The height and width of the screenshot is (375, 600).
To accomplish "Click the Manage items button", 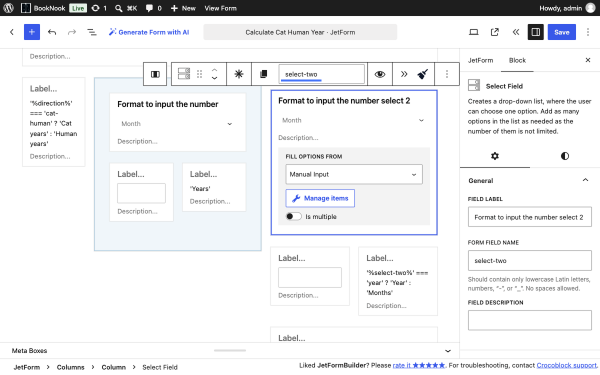I will (x=320, y=198).
